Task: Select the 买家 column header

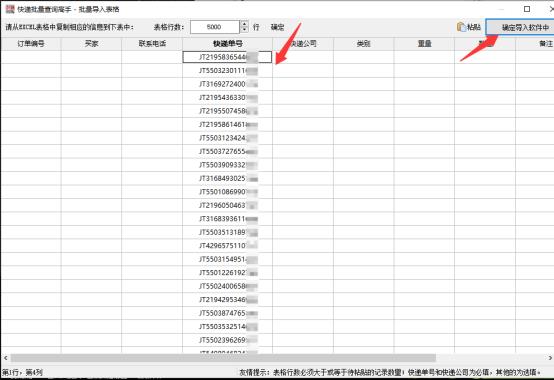Action: coord(91,44)
